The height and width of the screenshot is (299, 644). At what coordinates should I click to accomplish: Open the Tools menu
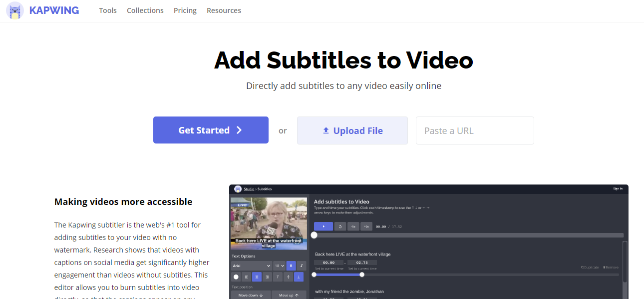pos(108,10)
